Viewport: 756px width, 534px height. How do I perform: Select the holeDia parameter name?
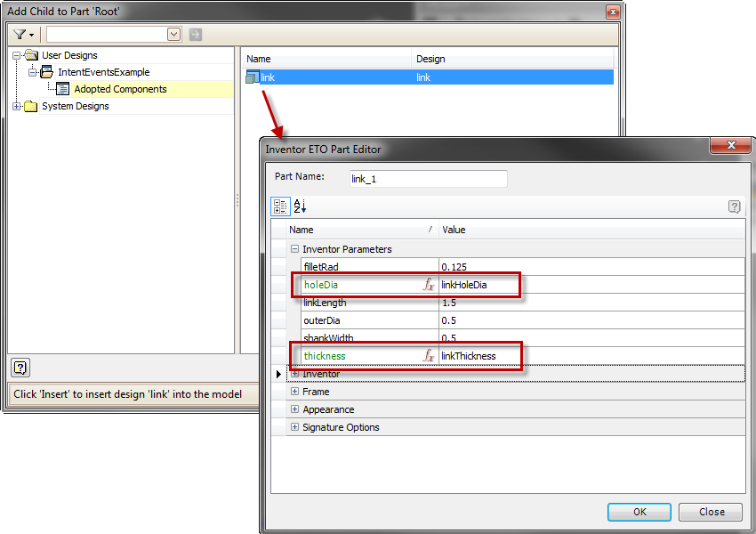pos(320,285)
